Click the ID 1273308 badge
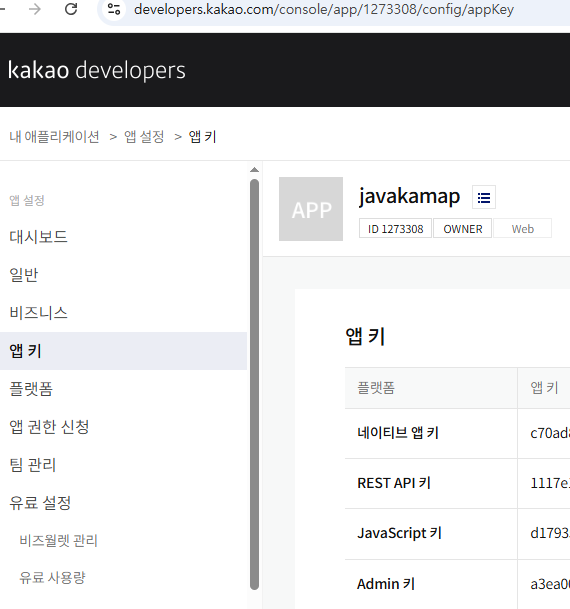This screenshot has width=570, height=609. click(x=395, y=228)
